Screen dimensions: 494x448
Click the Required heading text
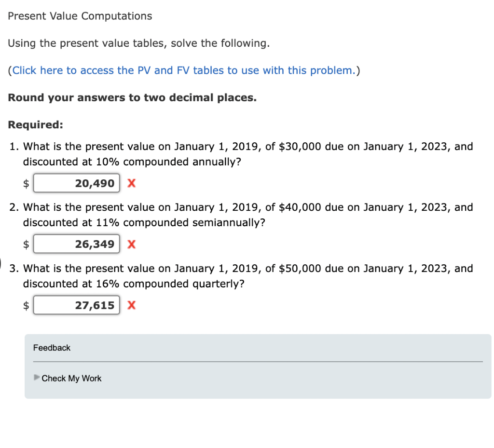(x=35, y=124)
